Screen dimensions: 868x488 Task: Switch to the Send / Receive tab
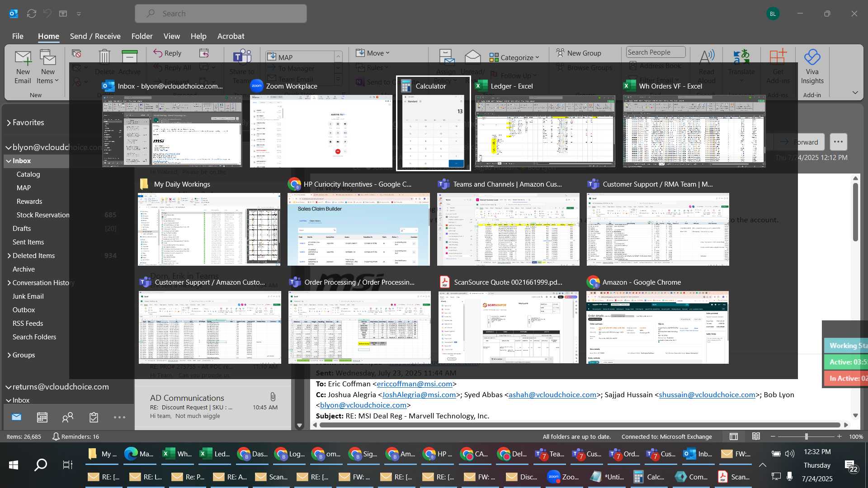point(95,36)
